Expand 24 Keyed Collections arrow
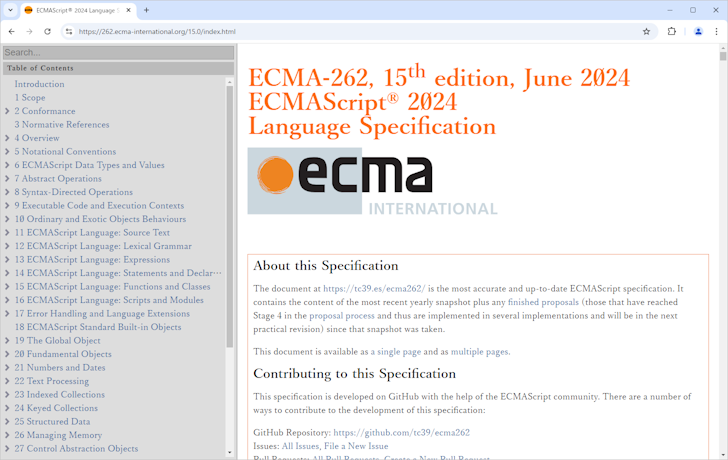The image size is (728, 460). tap(7, 408)
